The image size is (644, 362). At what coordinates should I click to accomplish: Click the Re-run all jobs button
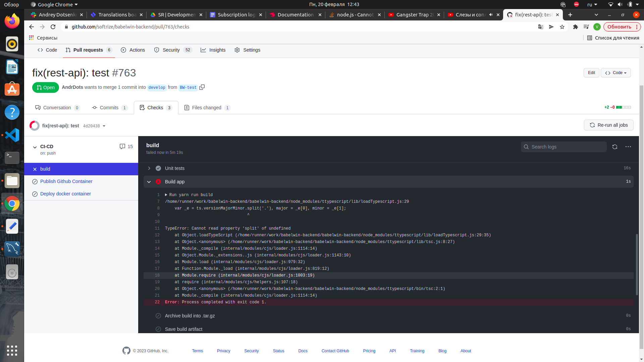(x=608, y=125)
